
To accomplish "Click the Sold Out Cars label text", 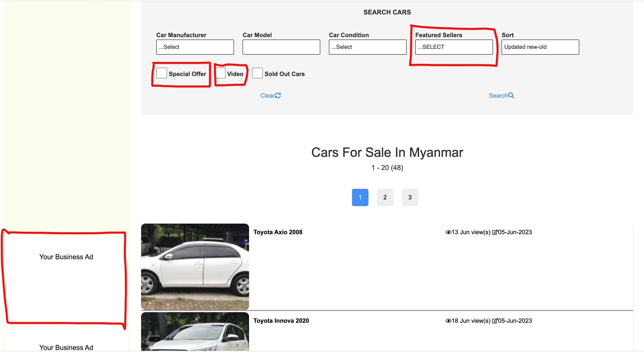I will click(x=284, y=74).
